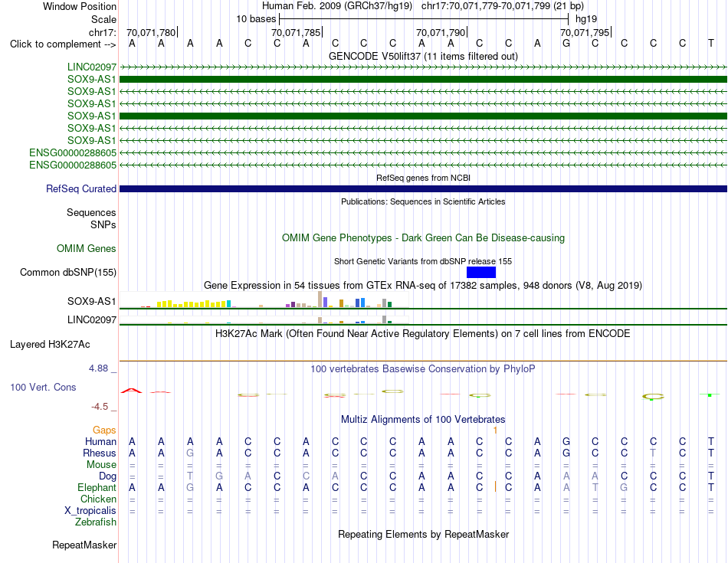Select the Zebrafish species row label
Viewport: 728px width, 563px height.
[95, 522]
